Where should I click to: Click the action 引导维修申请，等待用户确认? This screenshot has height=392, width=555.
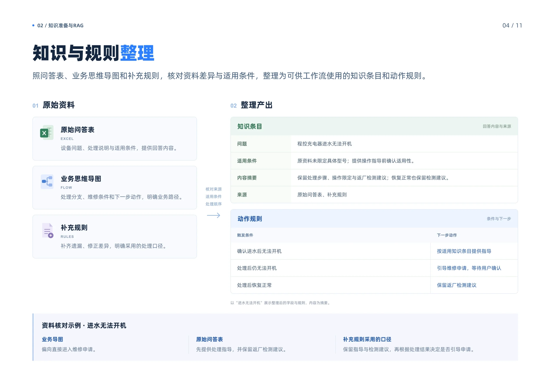[x=469, y=268]
